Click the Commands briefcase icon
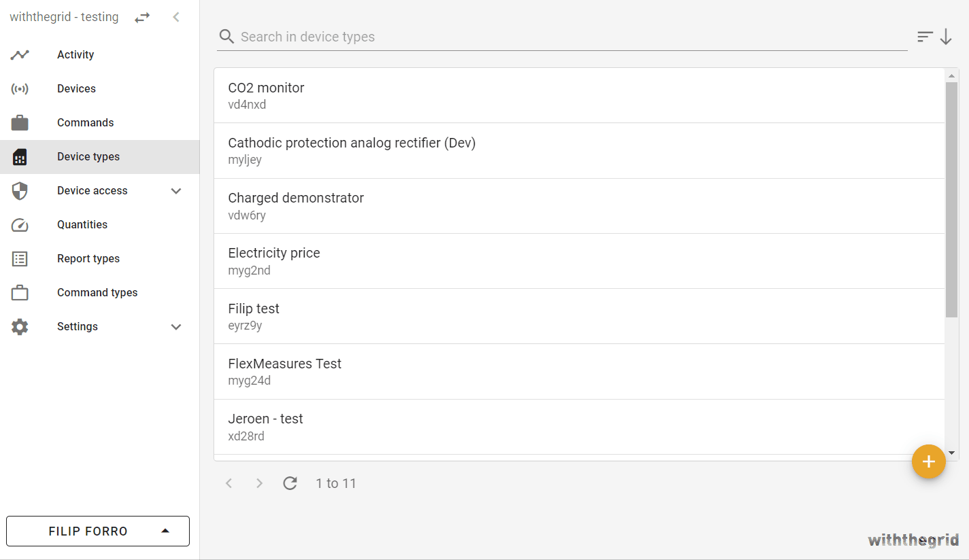 [x=20, y=123]
